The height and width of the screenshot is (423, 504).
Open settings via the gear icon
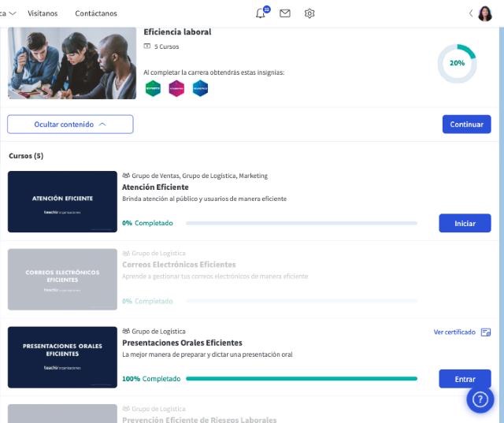click(x=309, y=13)
